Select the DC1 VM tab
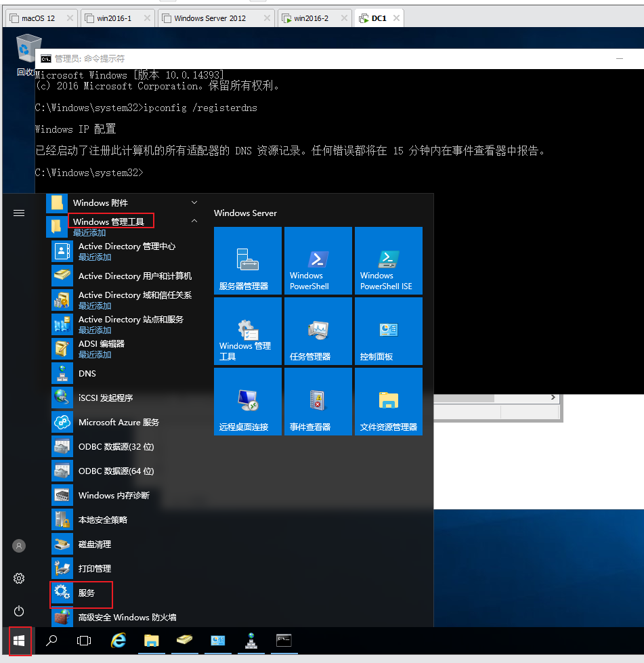644x663 pixels. pyautogui.click(x=378, y=18)
